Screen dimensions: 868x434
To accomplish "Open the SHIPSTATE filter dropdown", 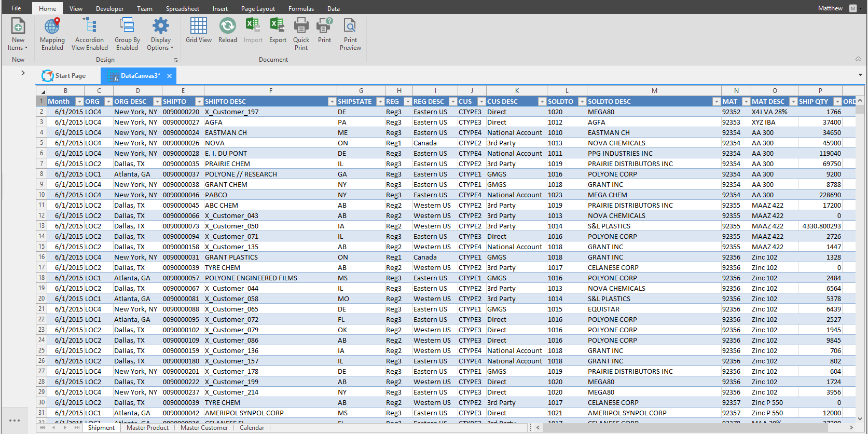I will click(380, 102).
